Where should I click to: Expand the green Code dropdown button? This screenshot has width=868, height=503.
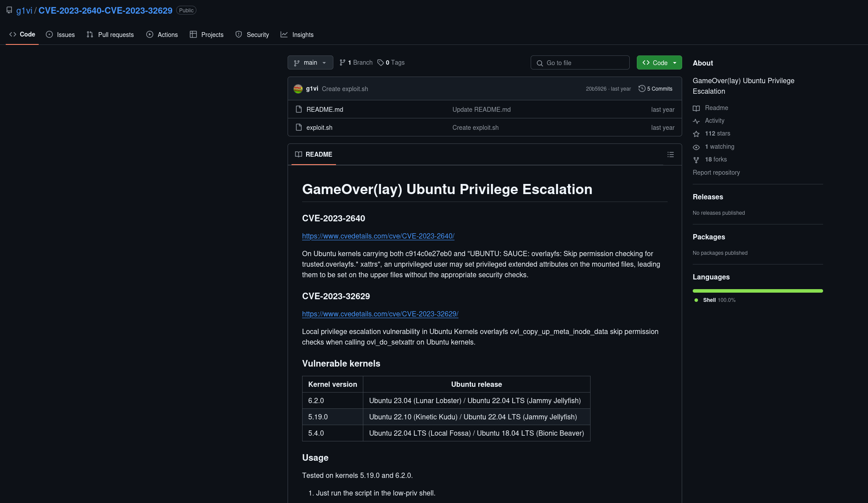coord(659,62)
